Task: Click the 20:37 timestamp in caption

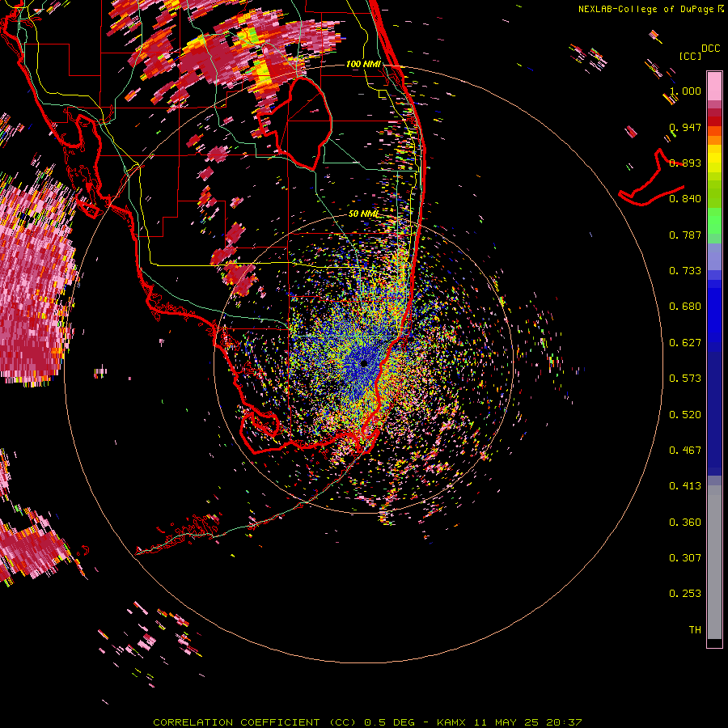Action: (x=564, y=722)
